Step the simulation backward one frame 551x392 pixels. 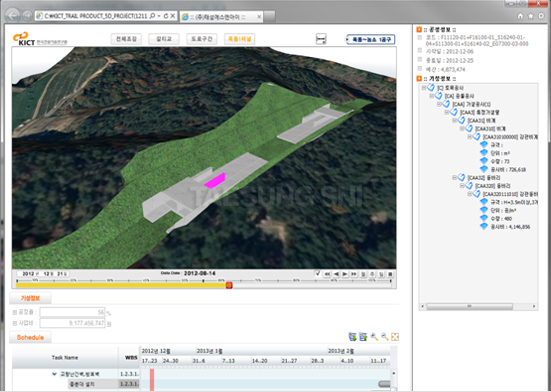[x=336, y=274]
